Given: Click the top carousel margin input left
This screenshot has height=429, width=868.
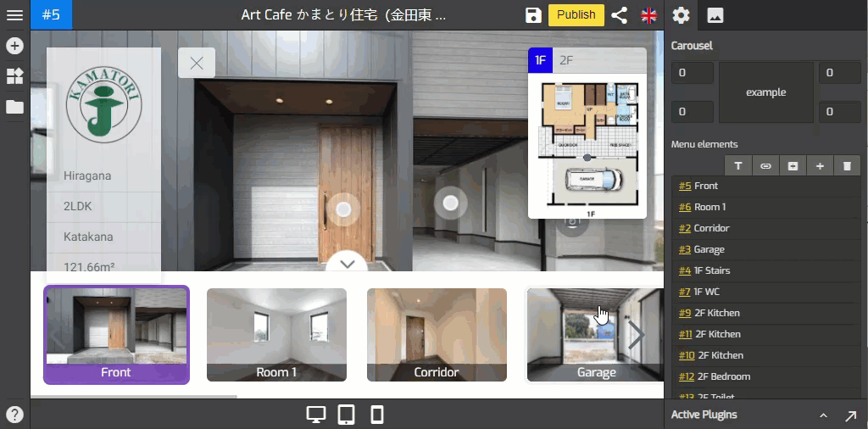Looking at the screenshot, I should 693,73.
